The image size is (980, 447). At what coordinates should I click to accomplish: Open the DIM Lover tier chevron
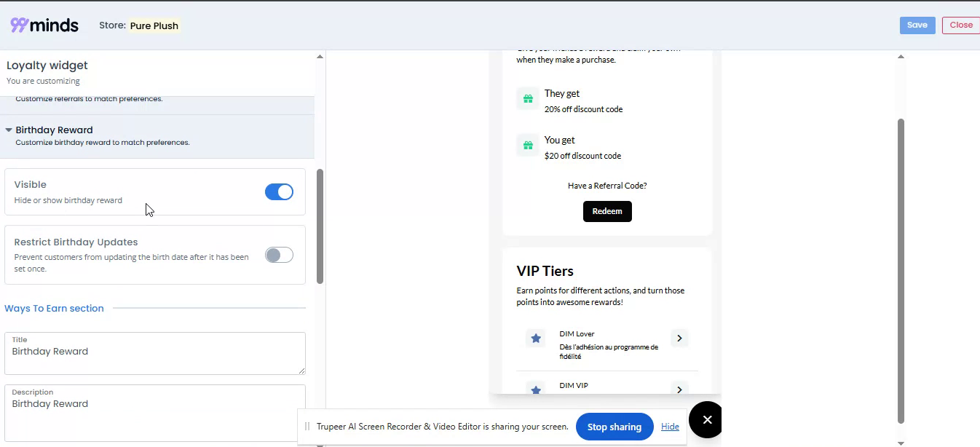[x=679, y=339]
